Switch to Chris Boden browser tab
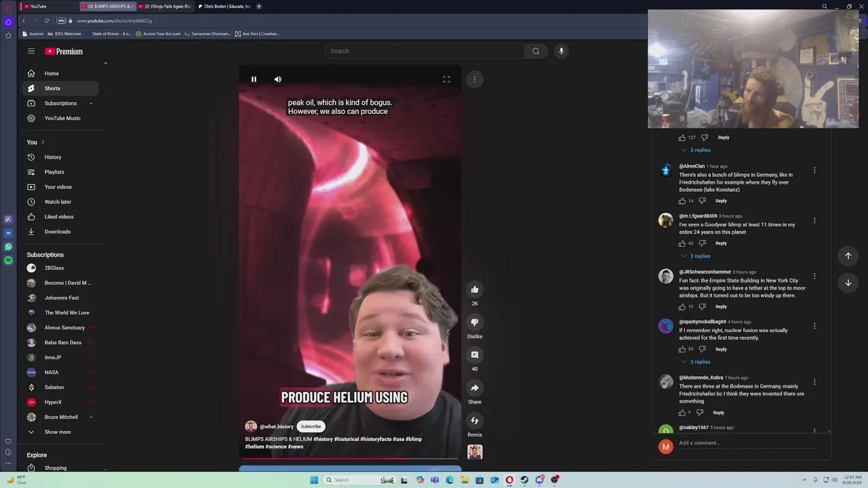 click(224, 6)
